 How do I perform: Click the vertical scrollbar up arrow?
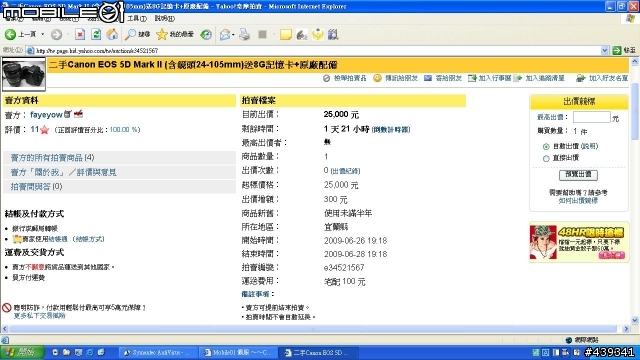(x=635, y=62)
